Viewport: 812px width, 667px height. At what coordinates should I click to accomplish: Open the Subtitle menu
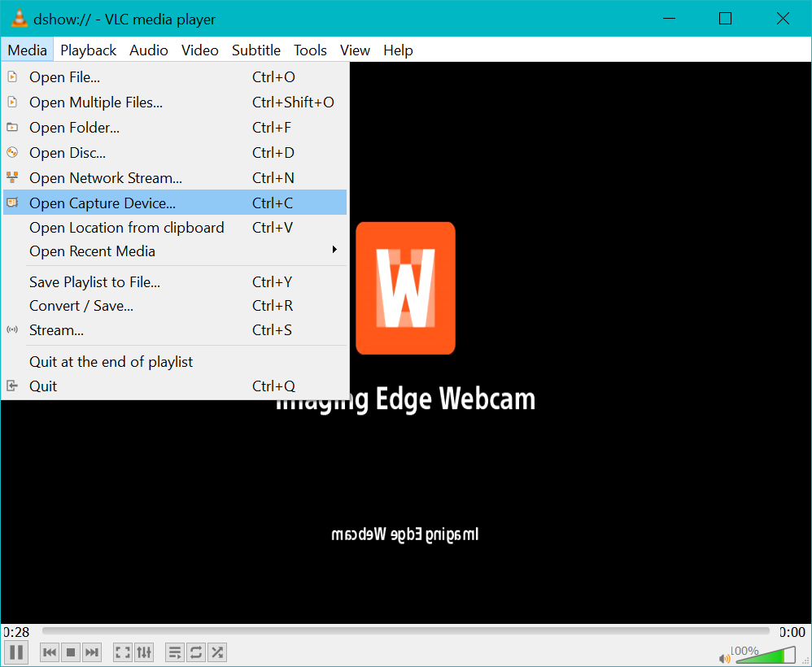click(x=255, y=50)
